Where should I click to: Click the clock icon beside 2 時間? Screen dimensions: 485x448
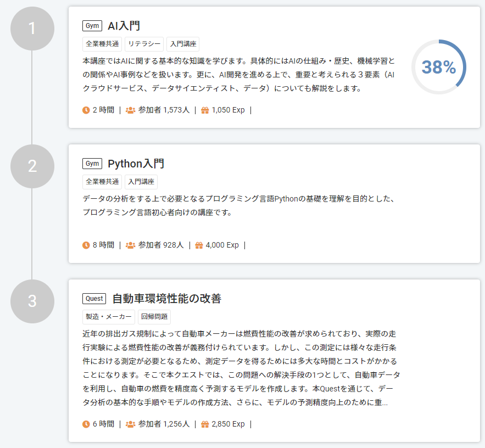[x=86, y=110]
